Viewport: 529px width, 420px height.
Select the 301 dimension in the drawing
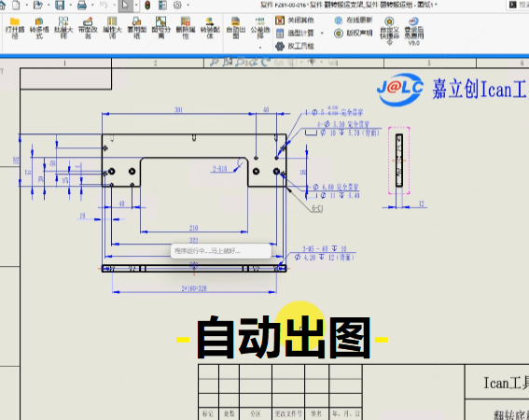[x=178, y=110]
